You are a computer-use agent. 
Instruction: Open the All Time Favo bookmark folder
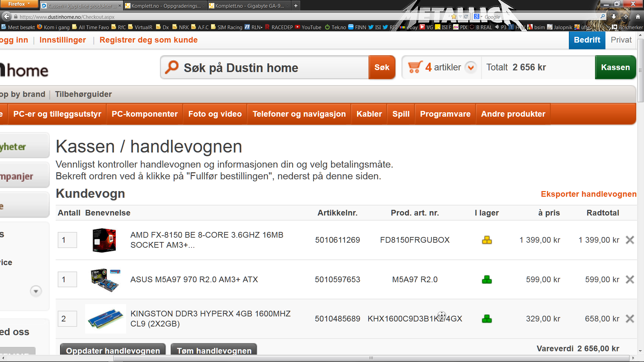coord(91,27)
